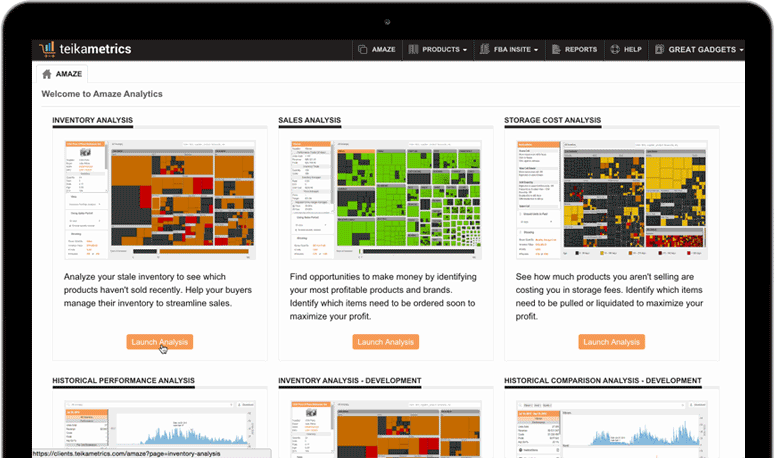The image size is (775, 458).
Task: Open the Products dropdown arrow
Action: [x=465, y=50]
